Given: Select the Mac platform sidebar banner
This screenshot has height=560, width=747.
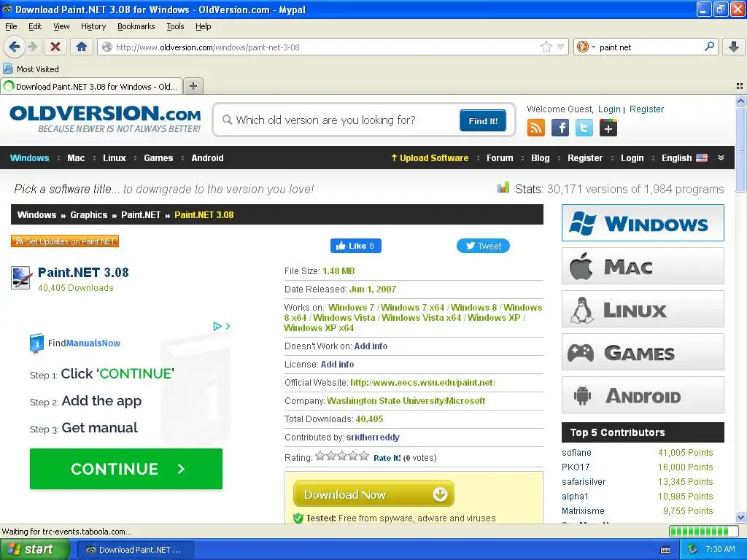Looking at the screenshot, I should coord(643,265).
